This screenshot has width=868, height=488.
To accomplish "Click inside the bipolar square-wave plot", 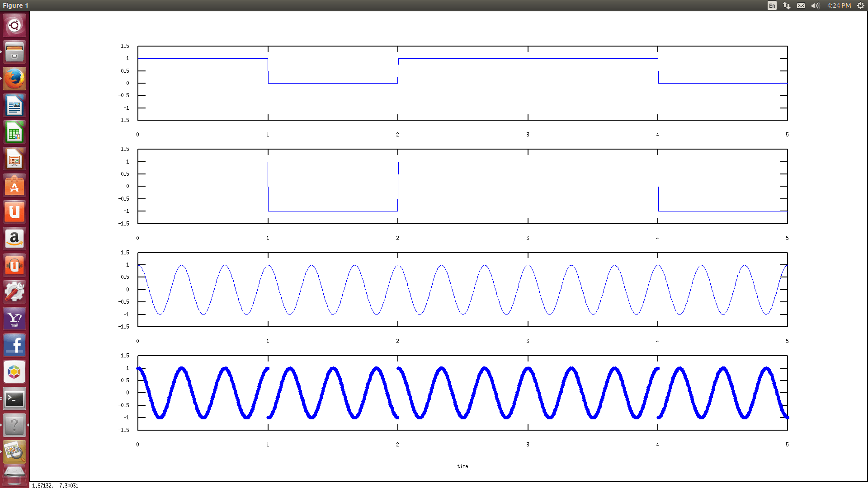I will (x=462, y=186).
